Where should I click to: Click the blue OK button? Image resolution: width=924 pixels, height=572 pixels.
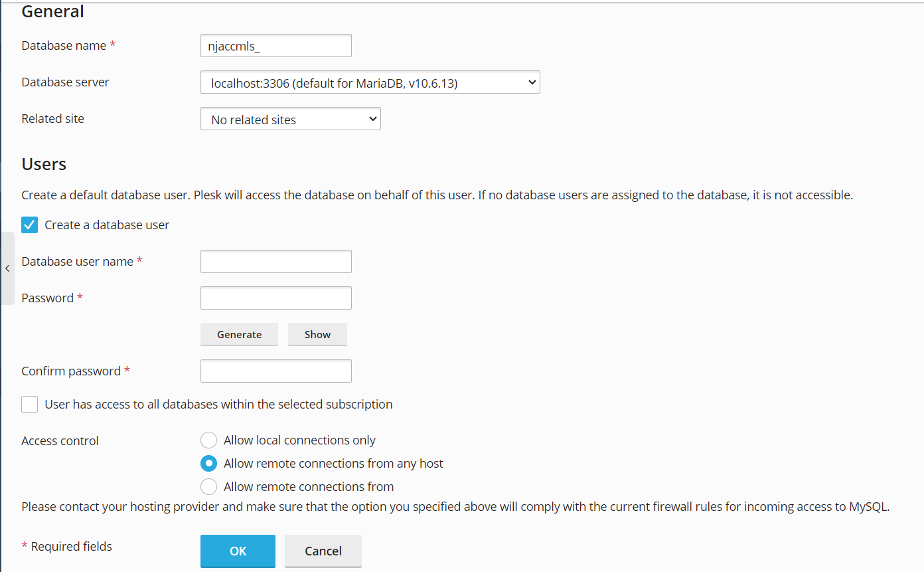238,551
